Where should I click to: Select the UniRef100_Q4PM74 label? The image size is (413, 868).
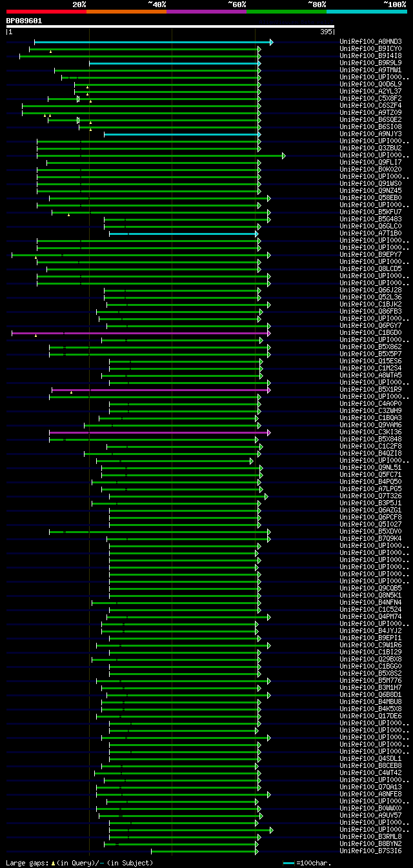370,617
